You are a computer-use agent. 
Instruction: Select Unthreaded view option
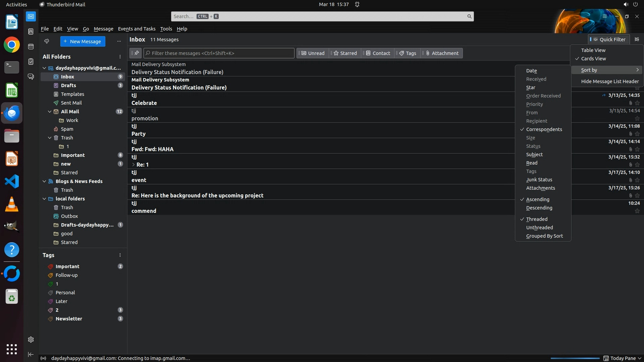coord(539,228)
